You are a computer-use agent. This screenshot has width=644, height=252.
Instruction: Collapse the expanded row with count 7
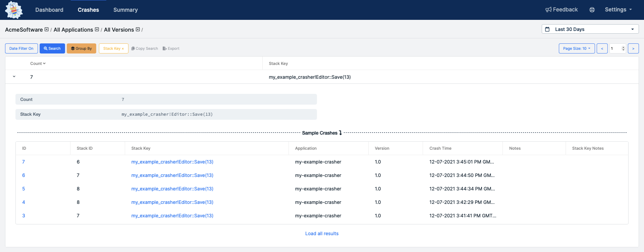[x=14, y=77]
